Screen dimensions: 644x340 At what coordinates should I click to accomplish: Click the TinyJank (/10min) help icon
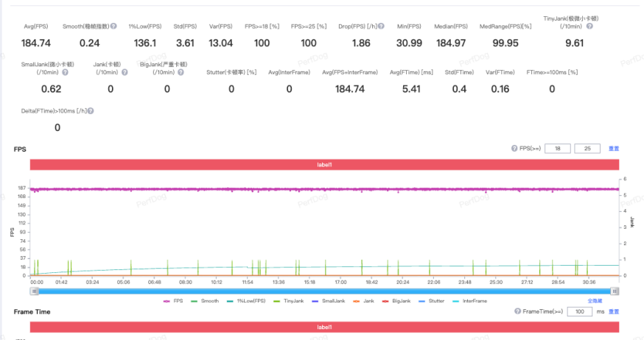[x=589, y=26]
